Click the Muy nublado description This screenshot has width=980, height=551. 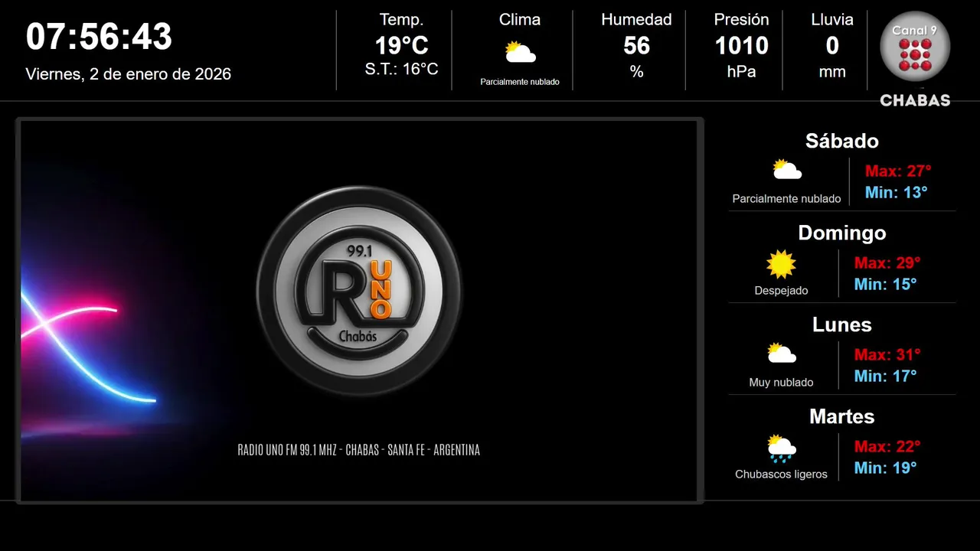click(781, 383)
